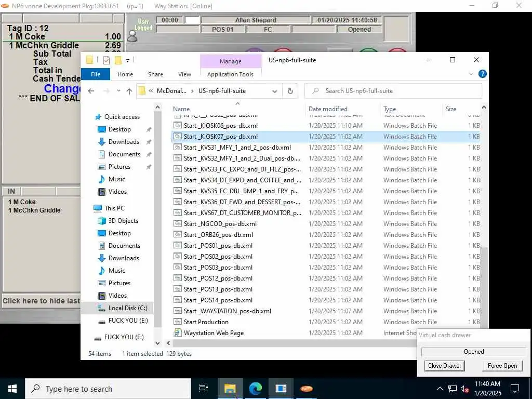This screenshot has width=532, height=399.
Task: Show hidden system tray icons chevron
Action: click(440, 389)
